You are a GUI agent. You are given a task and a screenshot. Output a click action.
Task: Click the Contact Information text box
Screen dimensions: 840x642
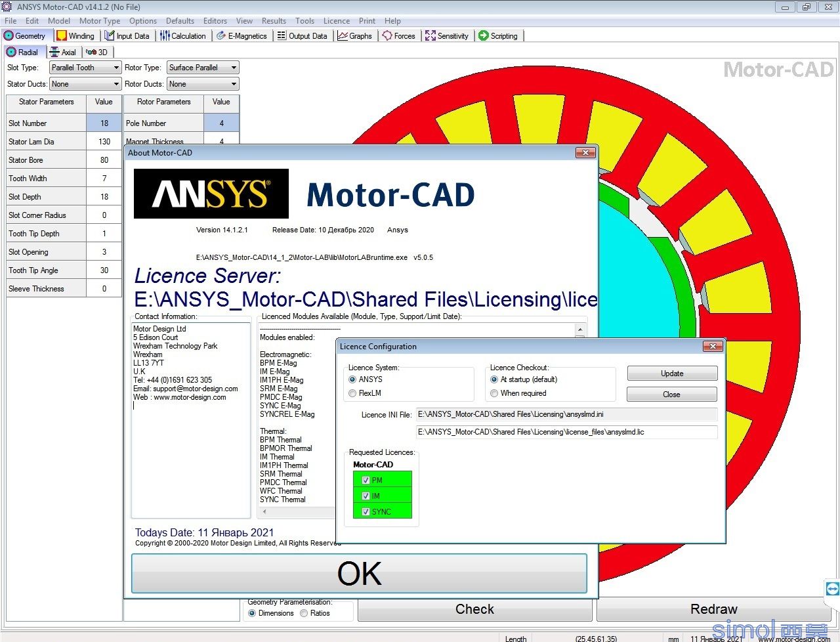click(191, 420)
